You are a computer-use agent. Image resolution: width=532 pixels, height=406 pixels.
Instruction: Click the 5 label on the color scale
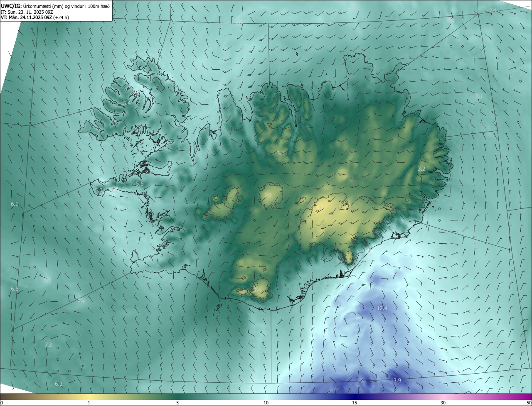pos(177,403)
